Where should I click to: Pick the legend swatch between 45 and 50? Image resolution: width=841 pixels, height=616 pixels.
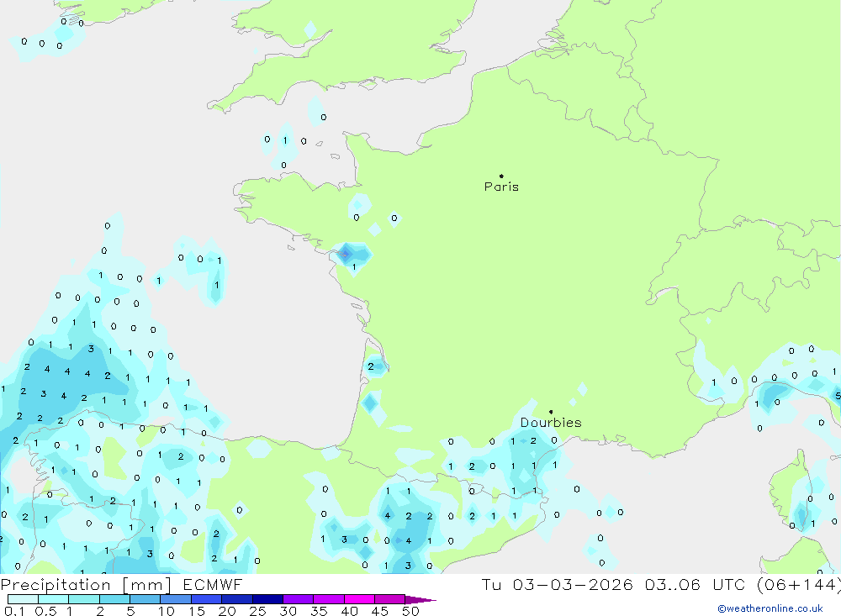(x=390, y=599)
